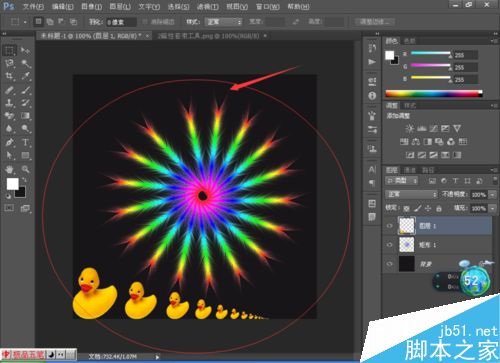Image resolution: width=500 pixels, height=363 pixels.
Task: Toggle type layer filter
Action: point(455,181)
